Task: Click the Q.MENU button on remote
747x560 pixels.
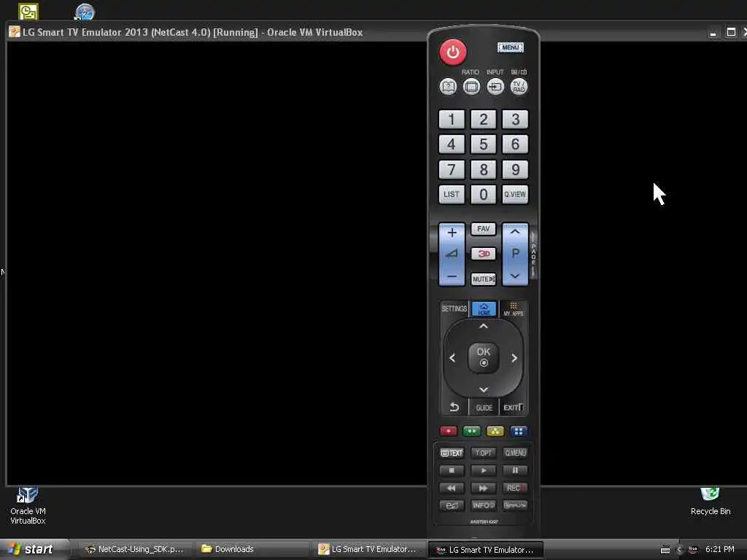Action: point(515,453)
